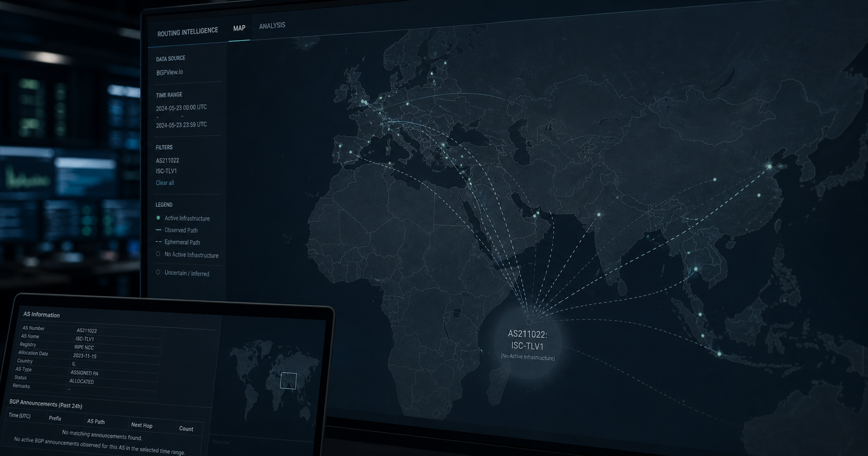The width and height of the screenshot is (868, 456).
Task: Click the TIME RANGE heading
Action: click(169, 95)
